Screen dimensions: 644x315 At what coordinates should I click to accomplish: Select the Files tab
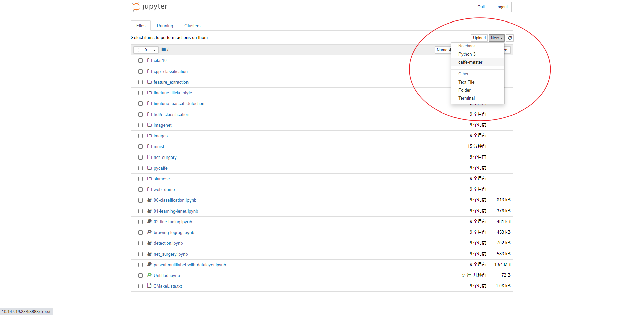tap(141, 26)
